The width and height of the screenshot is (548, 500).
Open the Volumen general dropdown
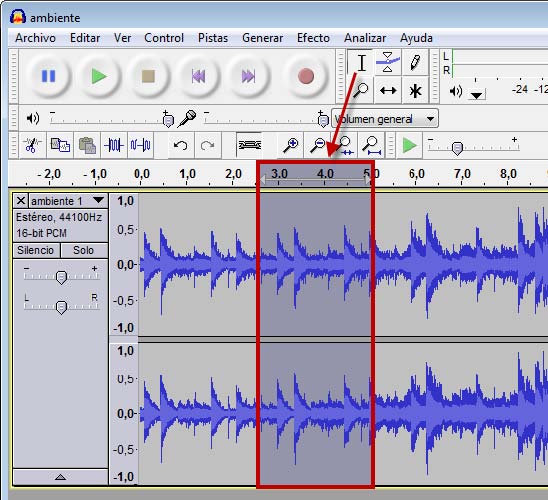coord(385,119)
